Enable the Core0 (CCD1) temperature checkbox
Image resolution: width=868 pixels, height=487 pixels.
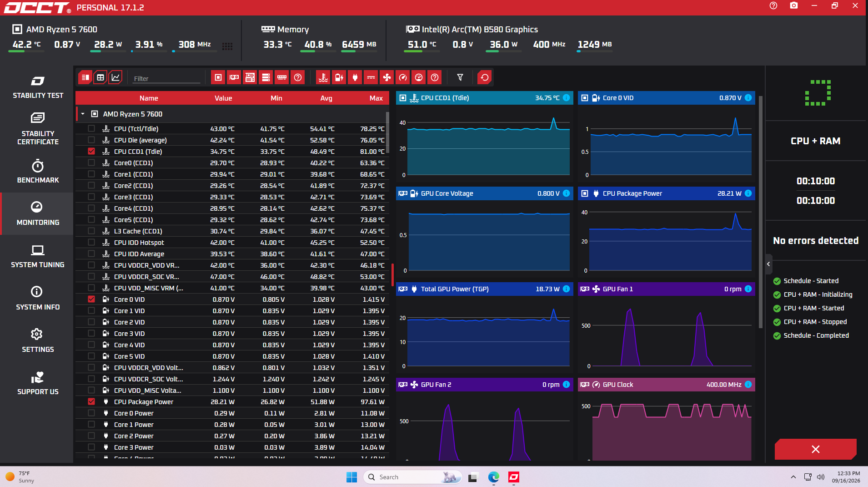(x=91, y=162)
